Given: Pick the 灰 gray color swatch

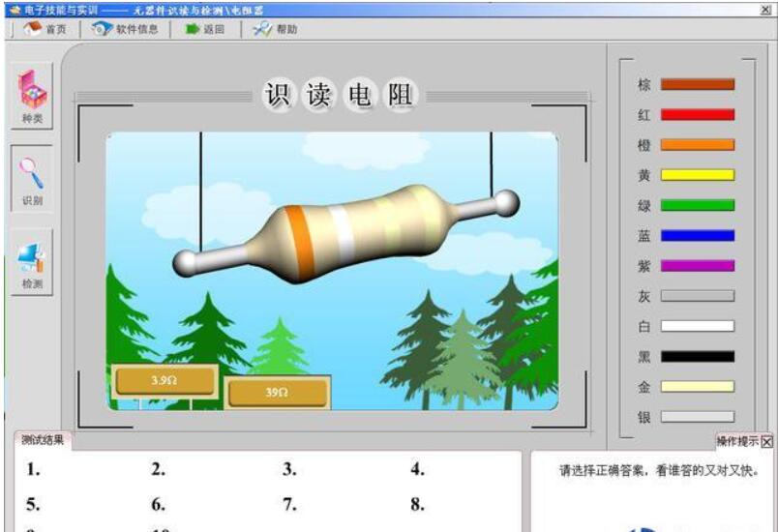Looking at the screenshot, I should coord(697,296).
